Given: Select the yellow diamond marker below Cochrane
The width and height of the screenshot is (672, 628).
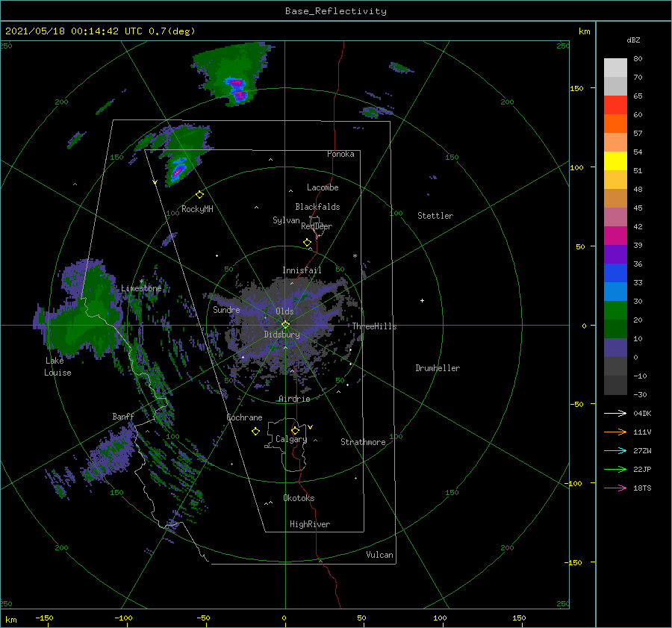Looking at the screenshot, I should [255, 432].
